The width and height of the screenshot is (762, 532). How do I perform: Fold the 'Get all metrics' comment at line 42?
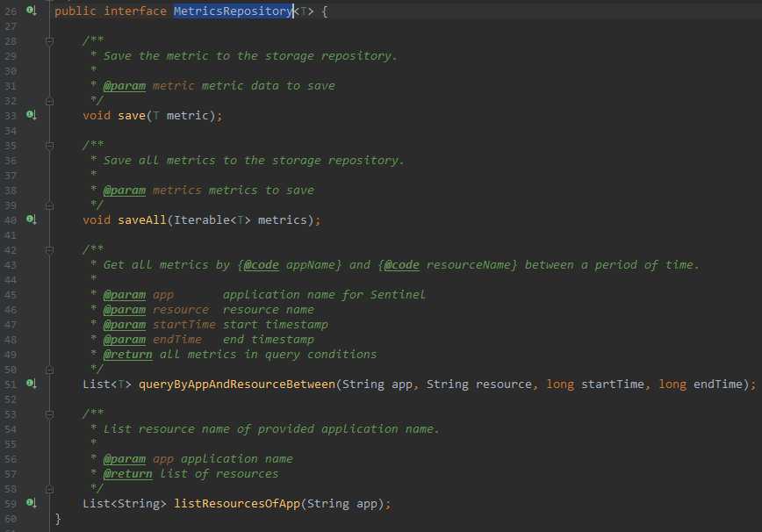click(x=49, y=249)
